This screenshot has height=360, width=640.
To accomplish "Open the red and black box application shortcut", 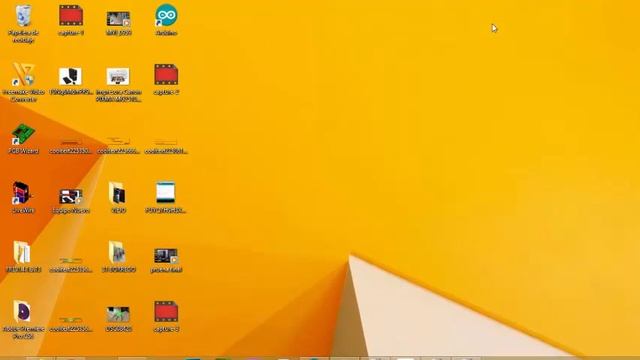I will tap(22, 193).
